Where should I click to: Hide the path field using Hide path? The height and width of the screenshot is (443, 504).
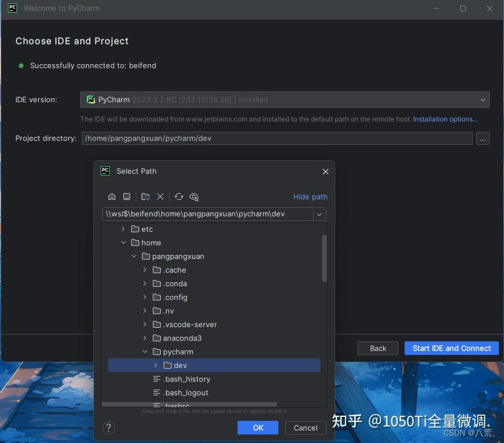(310, 197)
